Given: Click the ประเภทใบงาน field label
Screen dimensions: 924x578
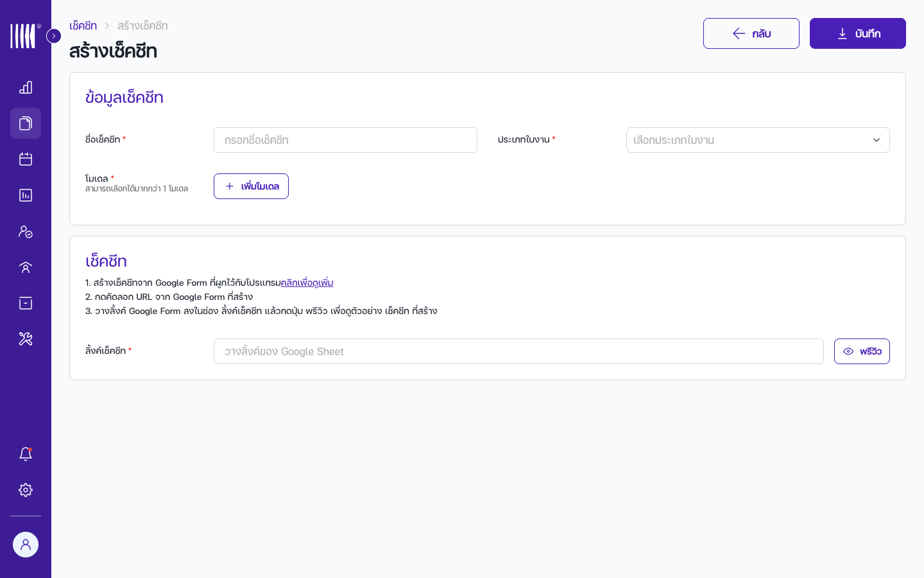Looking at the screenshot, I should 524,139.
